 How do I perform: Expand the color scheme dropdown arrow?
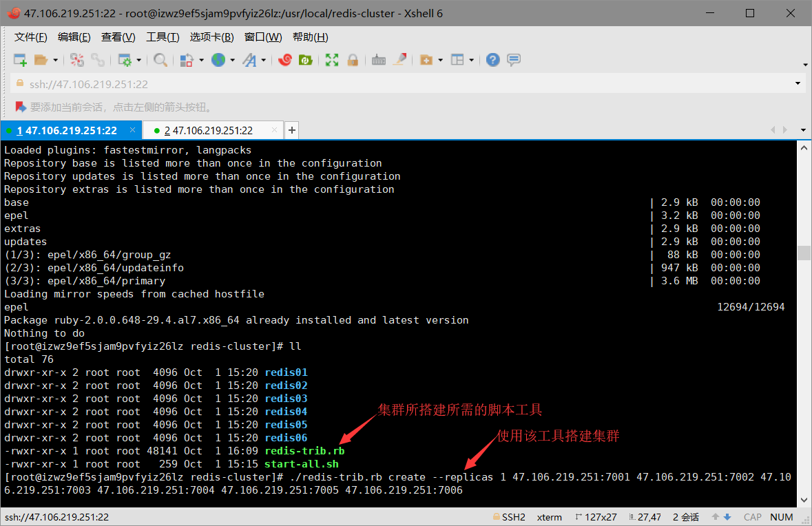(201, 61)
